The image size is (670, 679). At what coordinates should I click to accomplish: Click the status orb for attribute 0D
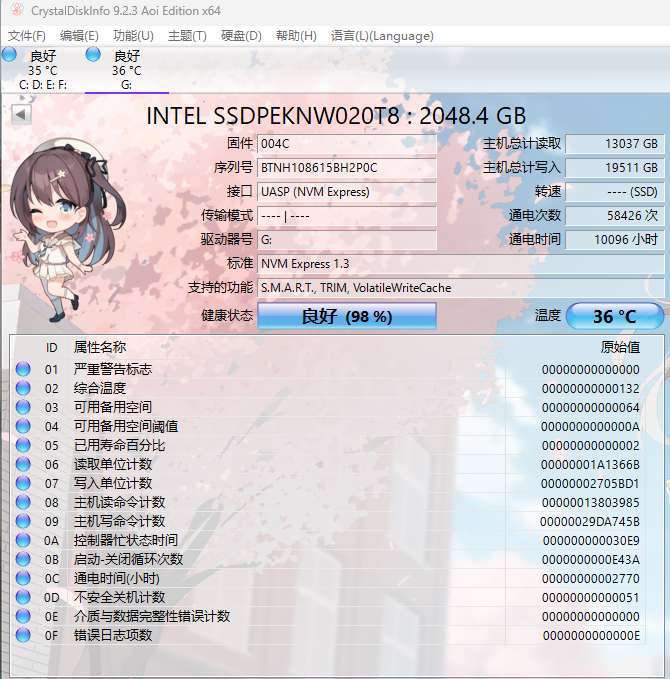pyautogui.click(x=23, y=598)
